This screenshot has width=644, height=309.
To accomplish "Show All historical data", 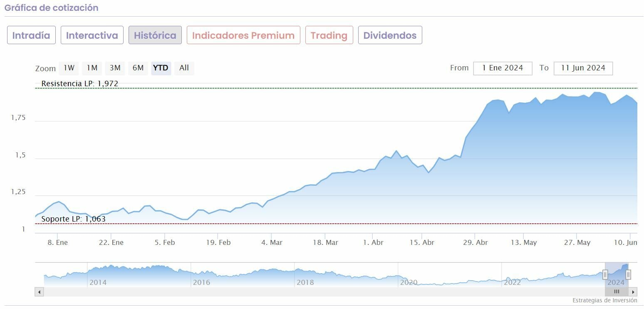I will (x=184, y=68).
